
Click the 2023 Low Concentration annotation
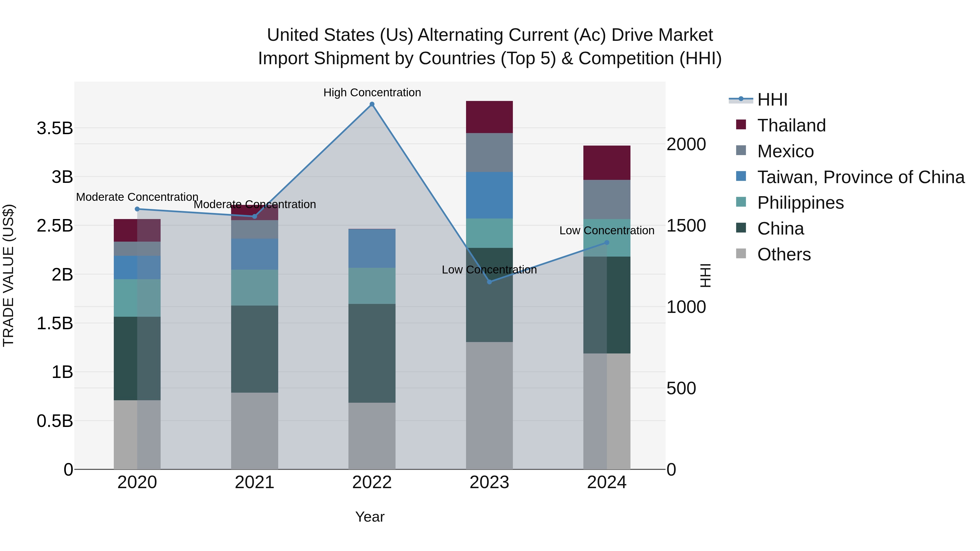tap(490, 270)
